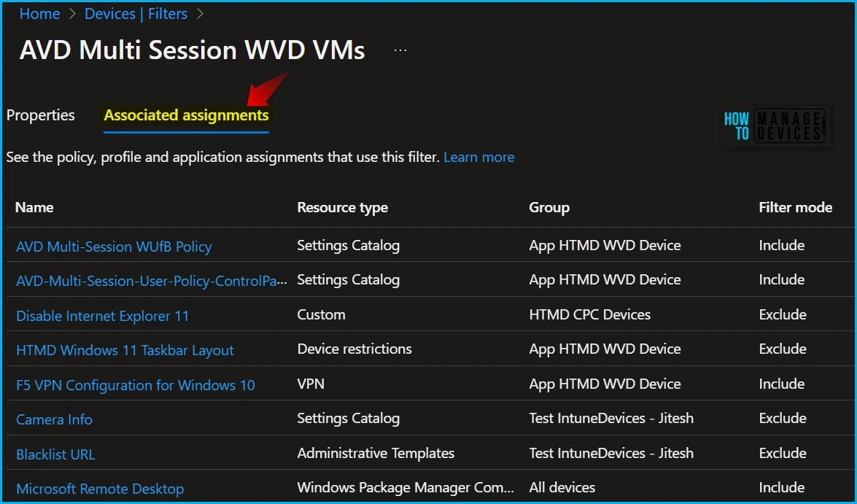Open HTMD Windows 11 Taskbar Layout
The image size is (857, 504).
(125, 350)
